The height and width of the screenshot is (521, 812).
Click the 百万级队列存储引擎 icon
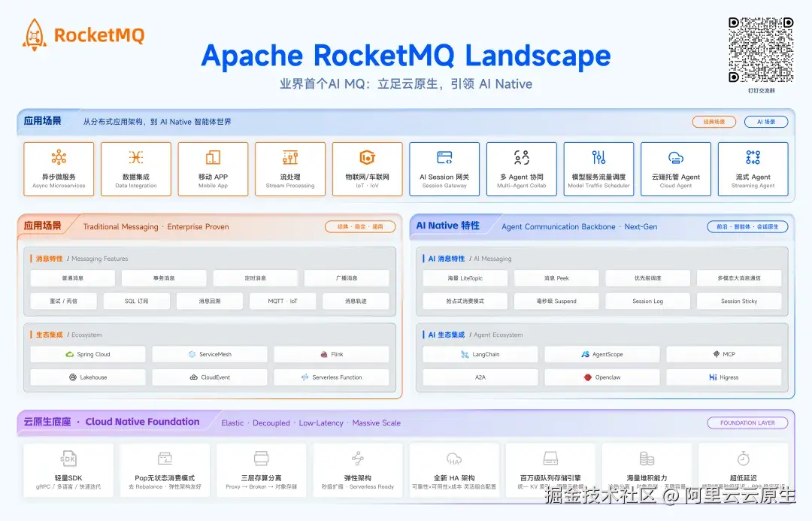click(x=550, y=459)
